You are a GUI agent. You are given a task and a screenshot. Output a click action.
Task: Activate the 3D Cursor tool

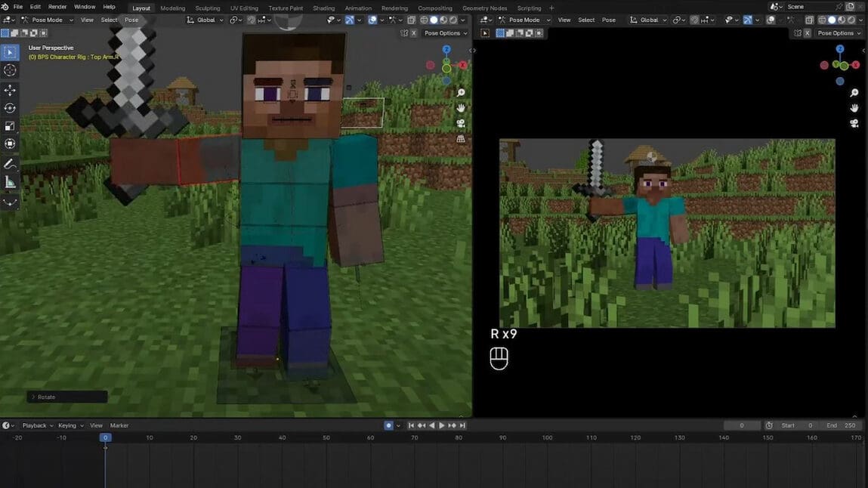[10, 70]
